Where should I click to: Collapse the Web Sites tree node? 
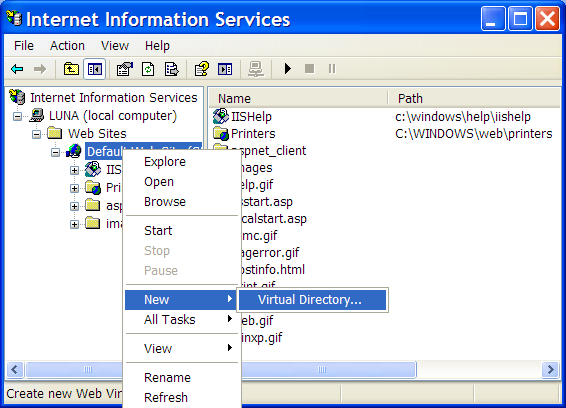36,134
